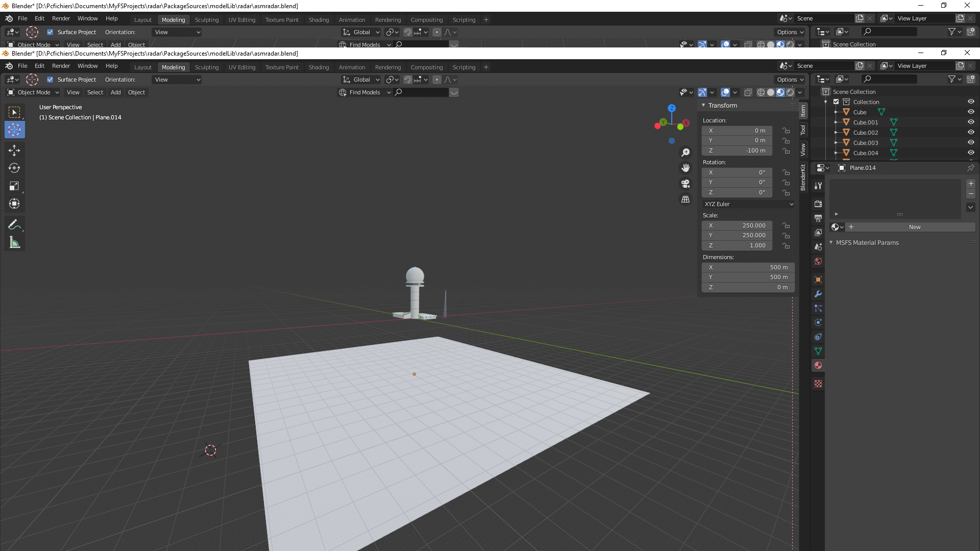Click the viewport zoom magnifier icon
The width and height of the screenshot is (980, 551).
(685, 153)
